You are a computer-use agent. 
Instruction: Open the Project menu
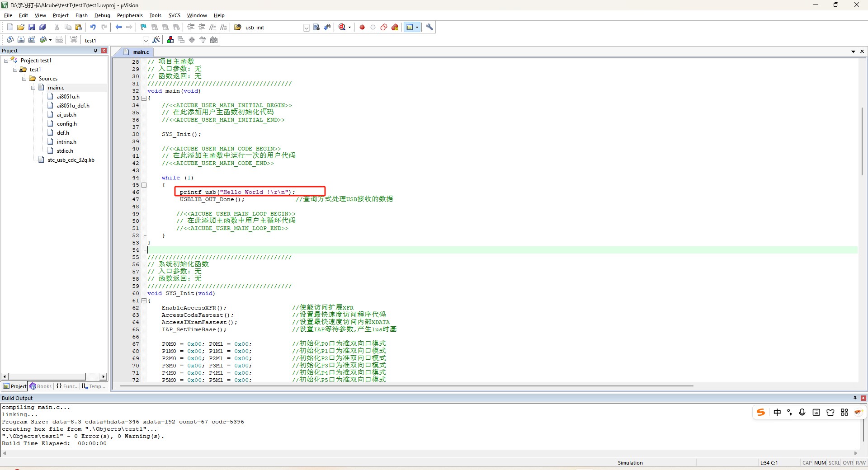coord(61,15)
